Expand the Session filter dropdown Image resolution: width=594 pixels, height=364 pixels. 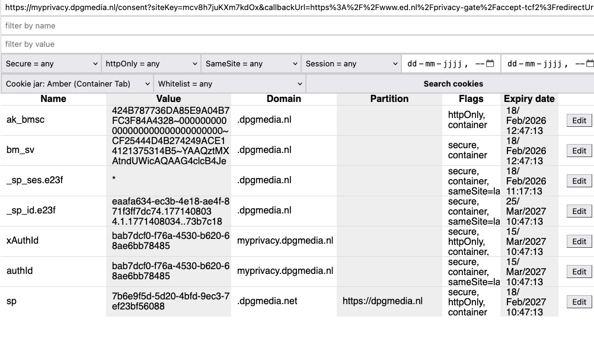[x=351, y=64]
